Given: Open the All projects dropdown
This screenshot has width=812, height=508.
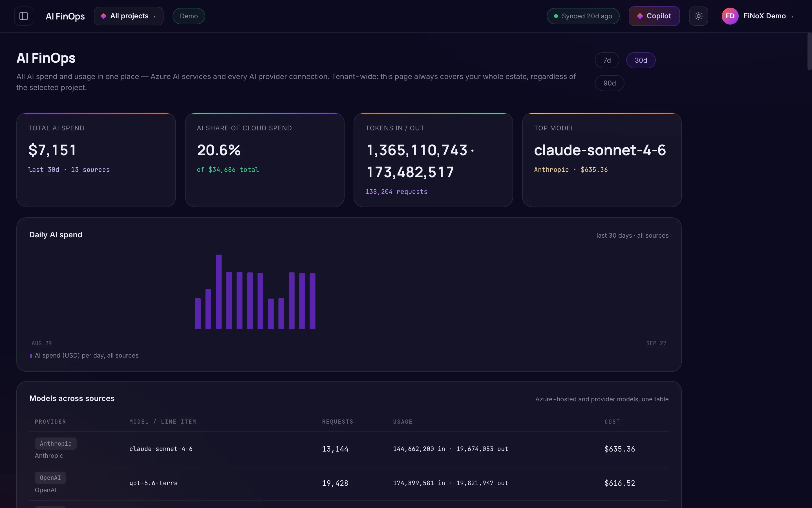Looking at the screenshot, I should click(129, 16).
